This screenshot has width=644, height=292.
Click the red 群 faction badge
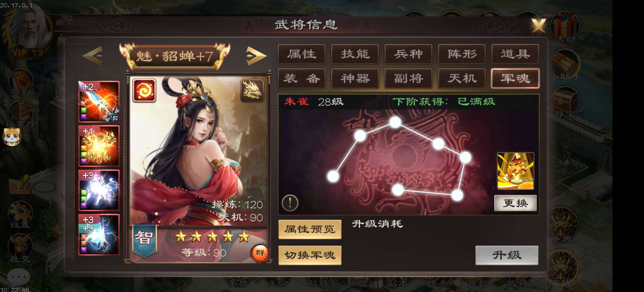point(260,253)
